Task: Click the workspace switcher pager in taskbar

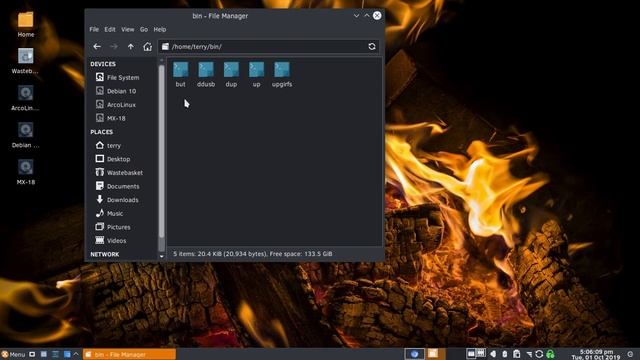Action: 476,353
